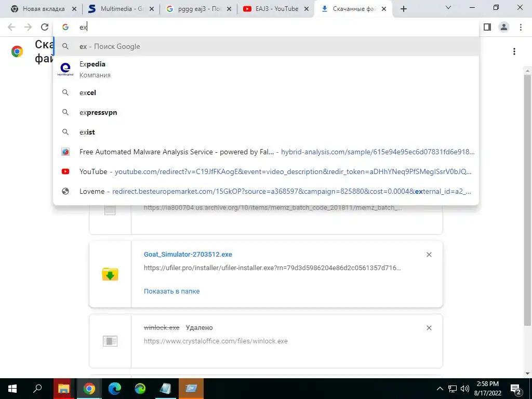Close the Новая вкладка tab
This screenshot has height=399, width=532.
point(74,9)
